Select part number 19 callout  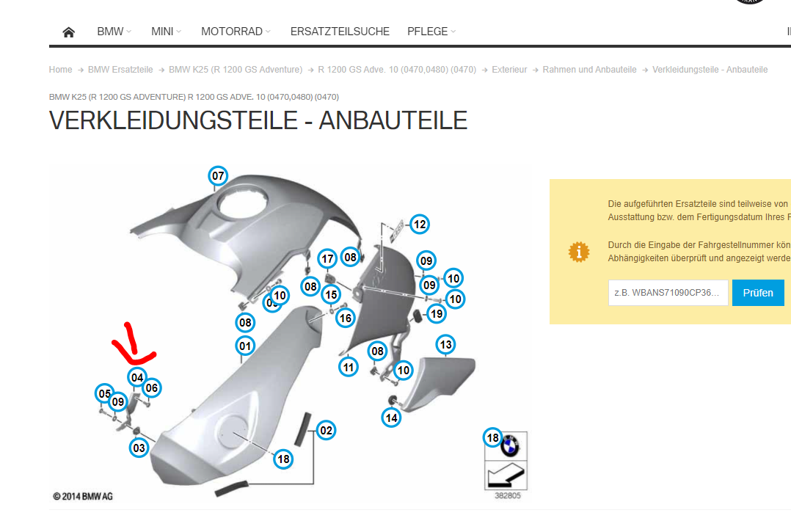click(437, 314)
